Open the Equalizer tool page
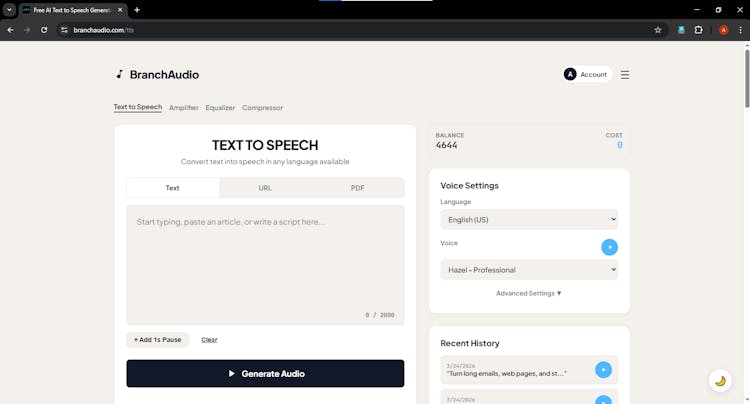 (220, 108)
